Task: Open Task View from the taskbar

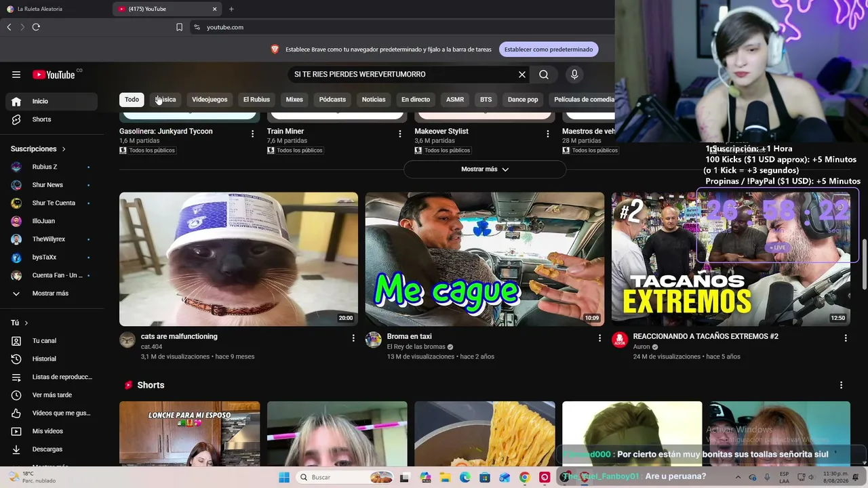Action: (x=405, y=477)
